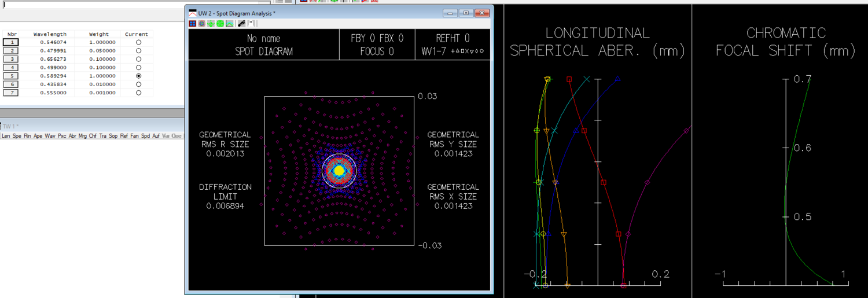Click the ghost icon in Spot Diagram toolbar
Viewport: 868px width, 298px height.
[251, 24]
